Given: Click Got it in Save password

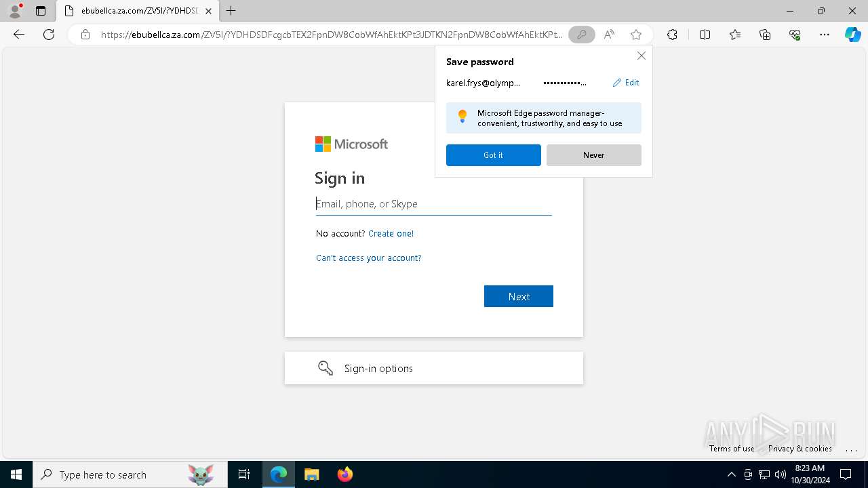Looking at the screenshot, I should click(494, 155).
